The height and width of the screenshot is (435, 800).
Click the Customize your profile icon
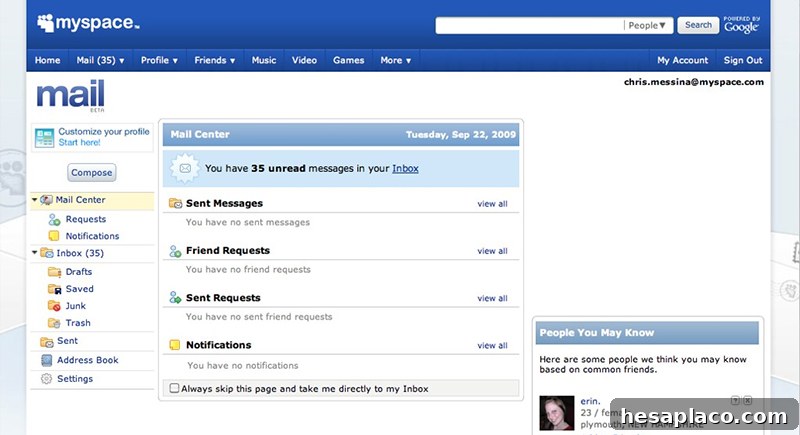[x=44, y=138]
